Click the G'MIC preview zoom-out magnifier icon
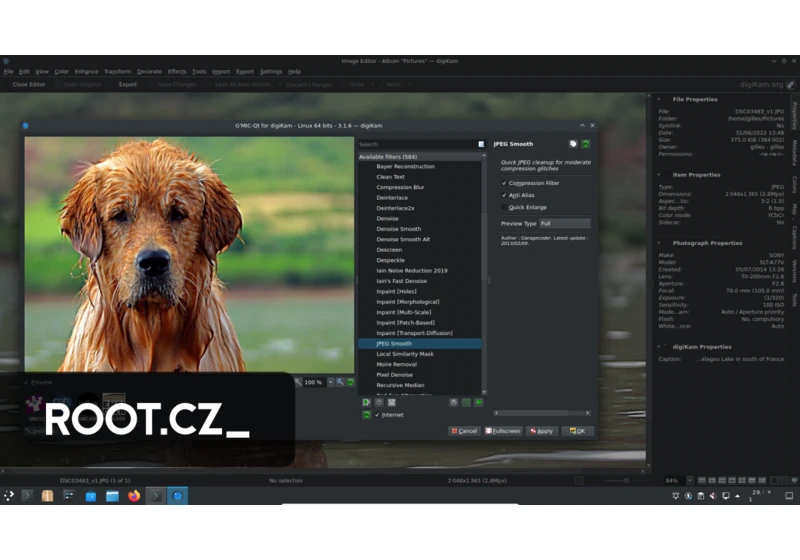 point(298,382)
